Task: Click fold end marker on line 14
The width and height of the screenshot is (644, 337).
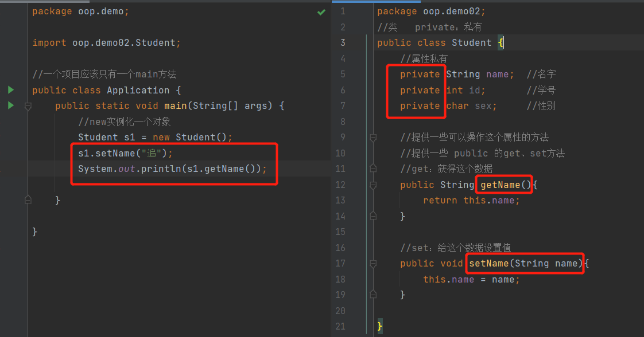Action: [373, 215]
